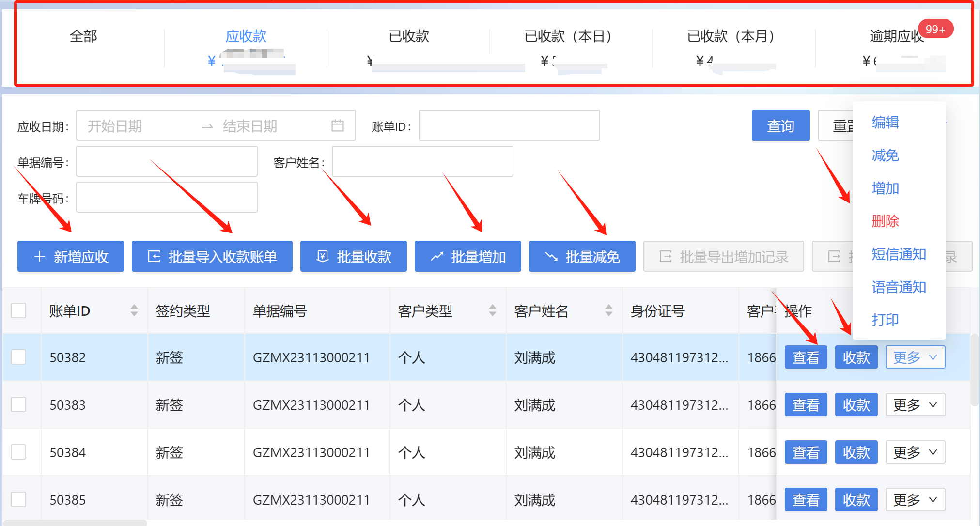Click 收款 button for bill 50384
980x526 pixels.
(x=856, y=452)
